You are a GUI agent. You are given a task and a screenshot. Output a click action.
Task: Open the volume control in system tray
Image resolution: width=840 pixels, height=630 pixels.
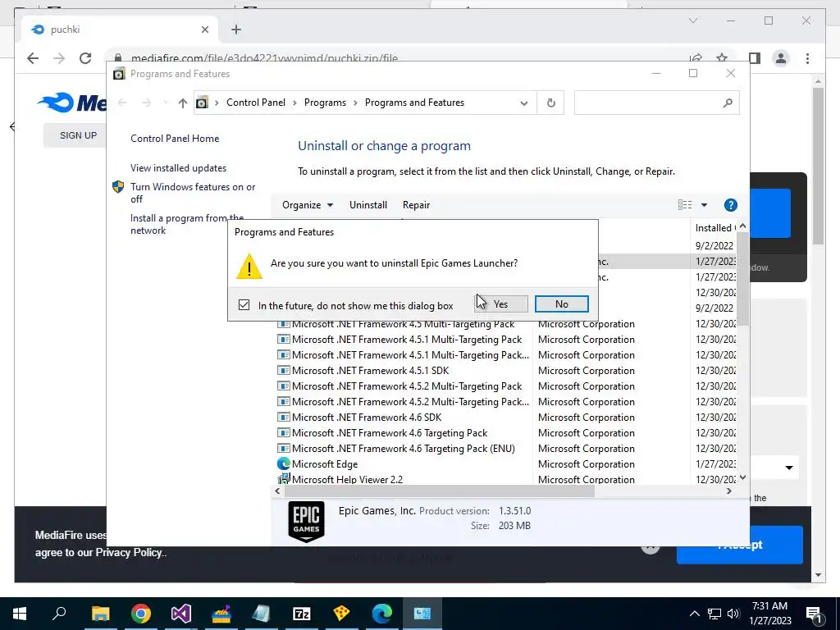734,614
